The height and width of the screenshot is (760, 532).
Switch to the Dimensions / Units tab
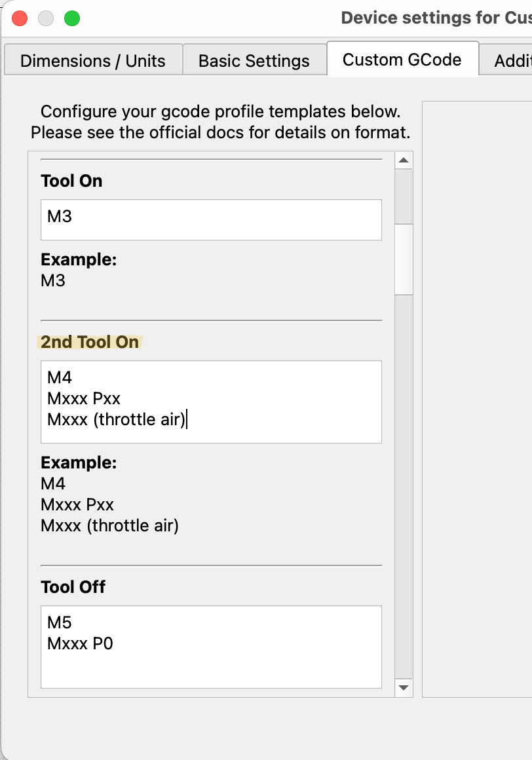(93, 61)
